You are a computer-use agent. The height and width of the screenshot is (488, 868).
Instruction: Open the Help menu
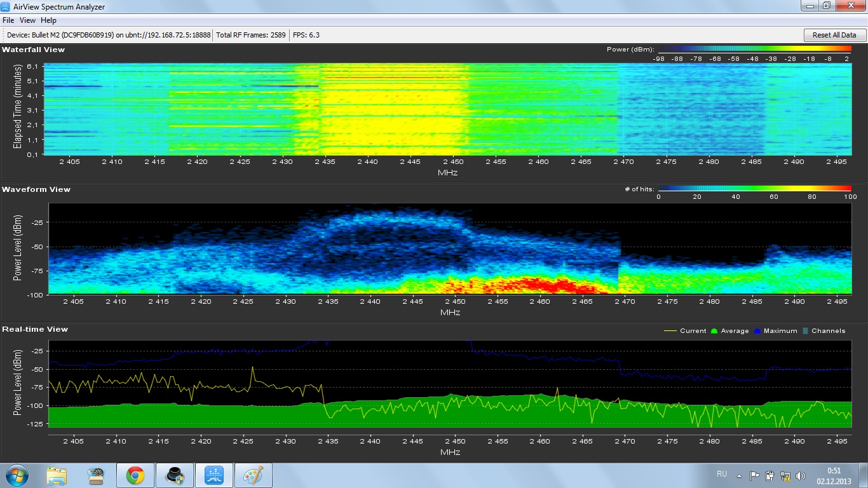point(49,20)
